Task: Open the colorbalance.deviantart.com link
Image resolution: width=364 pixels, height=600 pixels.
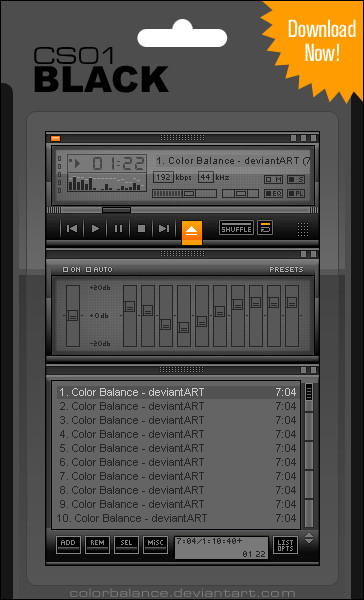Action: click(x=183, y=593)
